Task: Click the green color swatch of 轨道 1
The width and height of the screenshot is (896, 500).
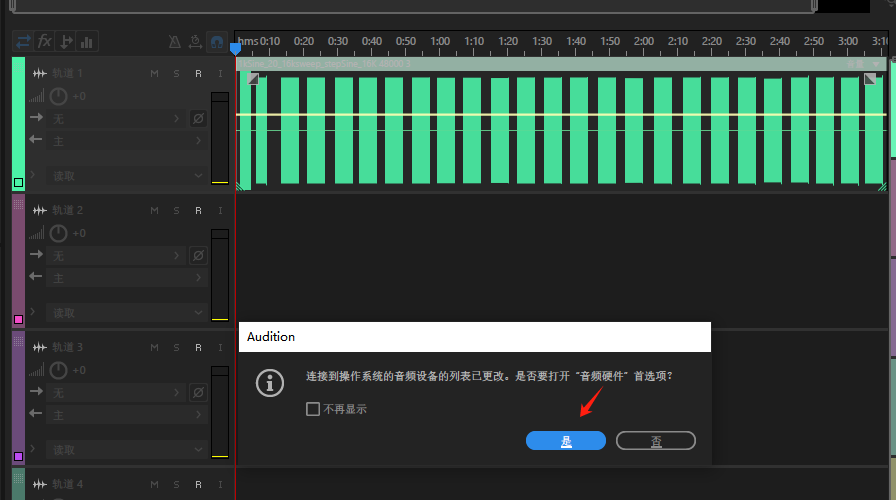Action: click(x=18, y=183)
